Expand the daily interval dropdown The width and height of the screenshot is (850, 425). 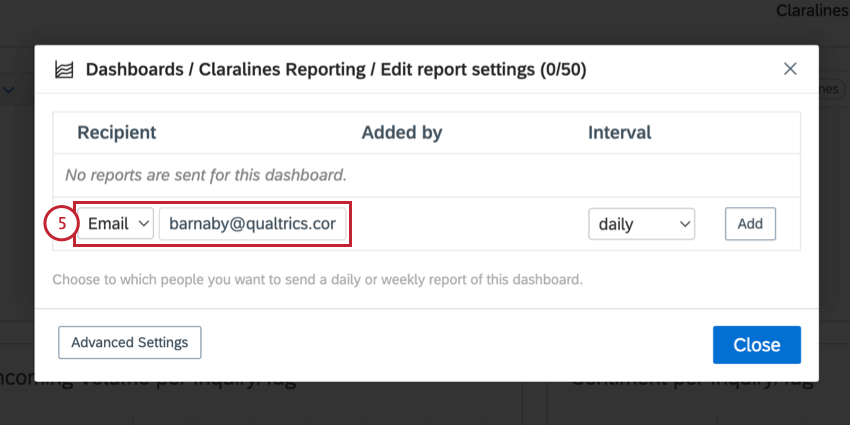click(641, 224)
